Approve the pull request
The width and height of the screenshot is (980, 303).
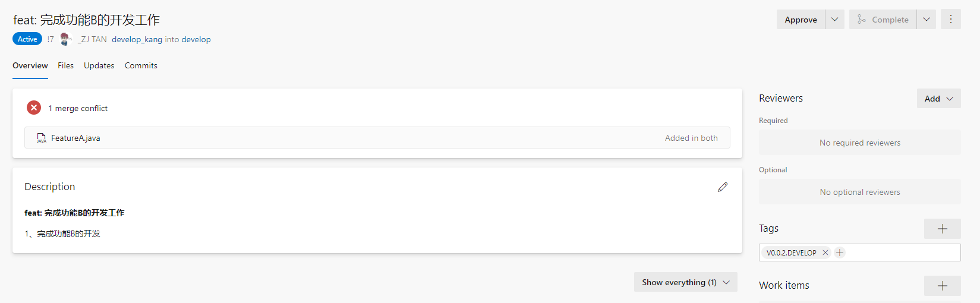point(801,20)
